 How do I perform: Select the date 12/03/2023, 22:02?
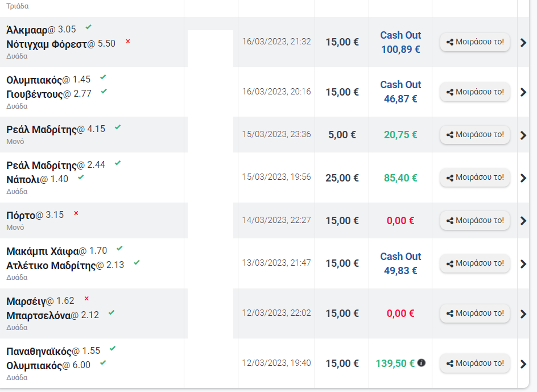click(x=276, y=313)
